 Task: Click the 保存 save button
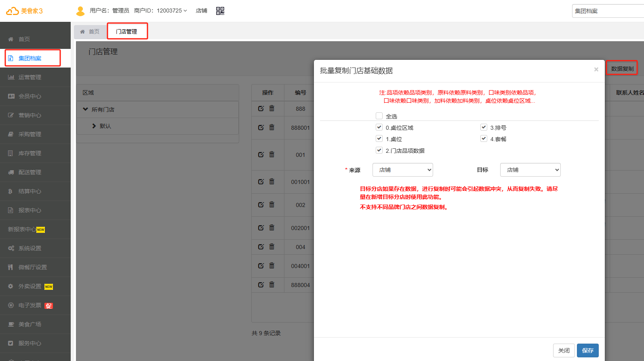click(x=587, y=350)
